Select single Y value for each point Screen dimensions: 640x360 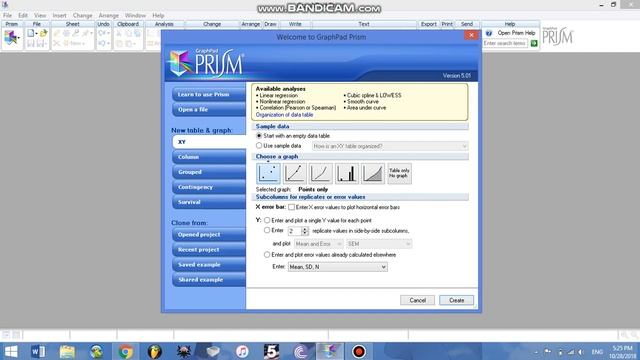point(267,220)
